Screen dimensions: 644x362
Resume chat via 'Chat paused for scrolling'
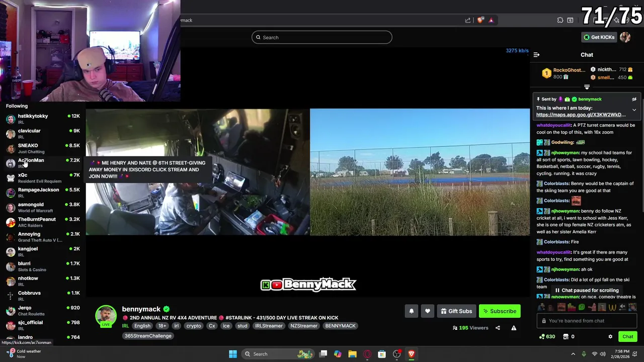[x=587, y=290]
